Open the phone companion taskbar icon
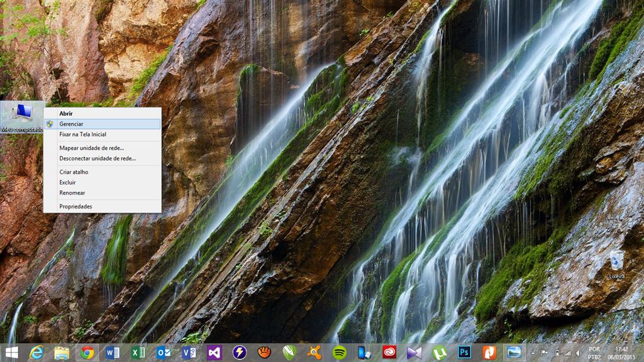This screenshot has height=362, width=644. click(x=364, y=353)
